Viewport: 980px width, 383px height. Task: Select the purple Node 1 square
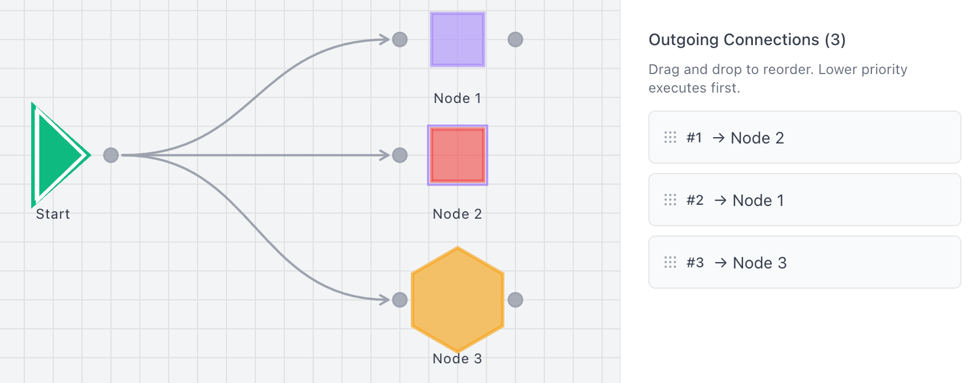(x=457, y=39)
